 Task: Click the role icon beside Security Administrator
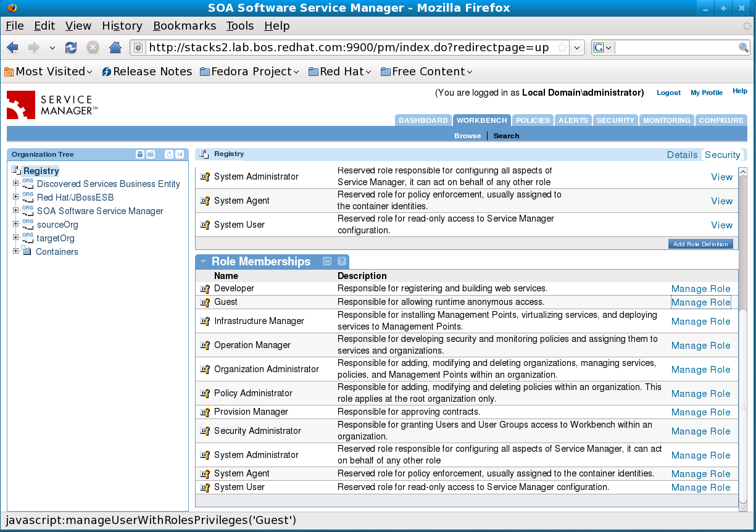[x=205, y=431]
